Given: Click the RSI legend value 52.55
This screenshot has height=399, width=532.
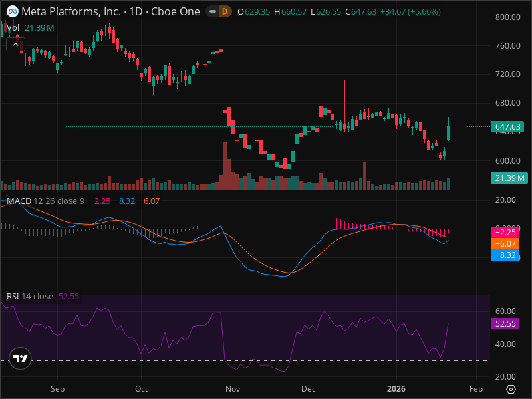Looking at the screenshot, I should [x=69, y=296].
